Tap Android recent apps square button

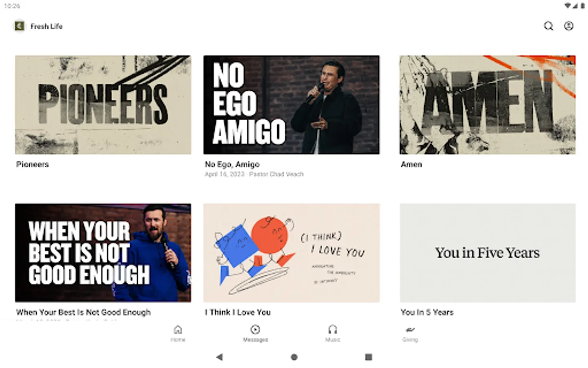[x=369, y=357]
